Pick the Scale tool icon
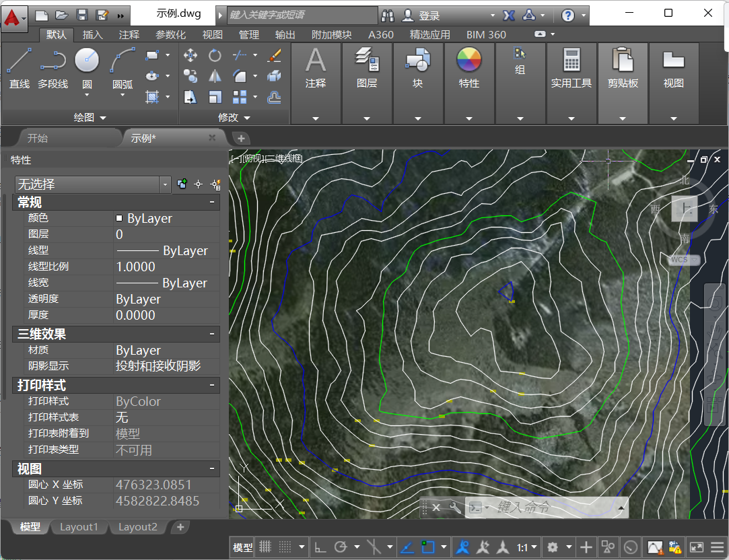Viewport: 729px width, 560px height. click(x=215, y=97)
